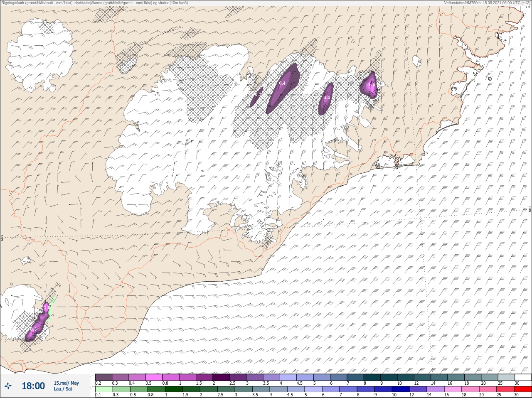Click the 'Veðurstofan/HM750m' source caption
This screenshot has height=398, width=532.
point(487,2)
